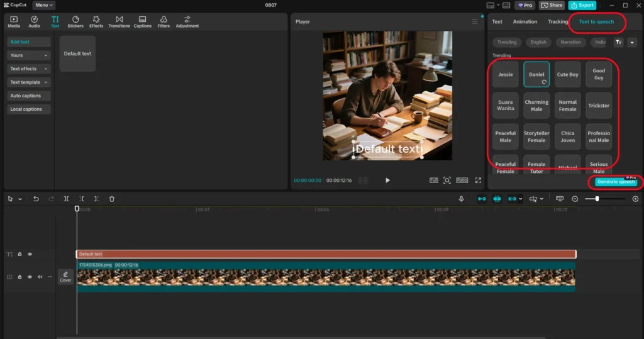Click the split clip tool icon

(67, 199)
